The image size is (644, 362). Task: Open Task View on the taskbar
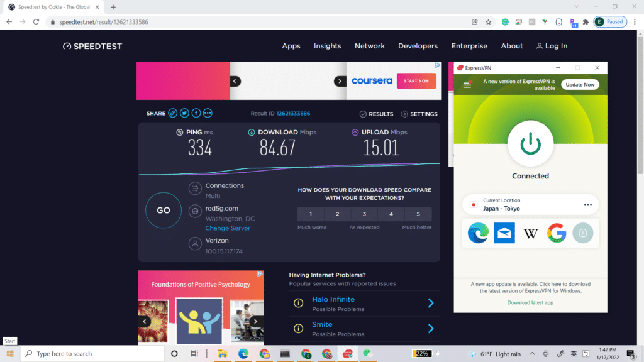pyautogui.click(x=194, y=353)
